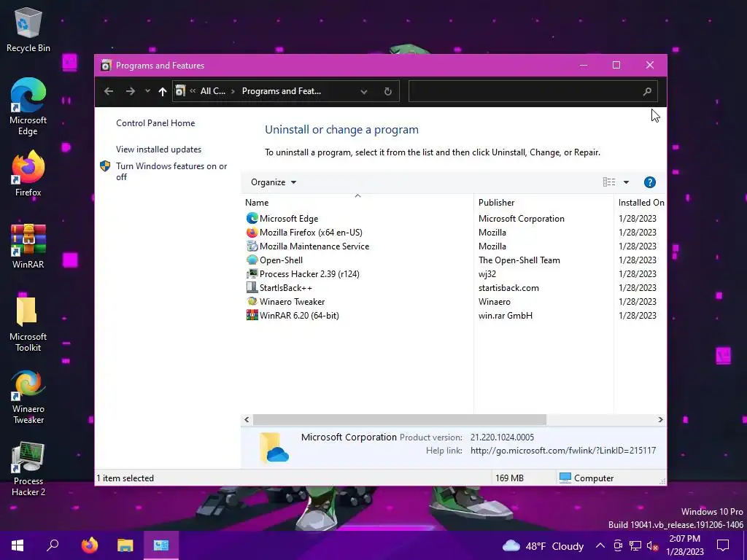Go up one level with Up arrow
The image size is (747, 560).
pyautogui.click(x=163, y=91)
